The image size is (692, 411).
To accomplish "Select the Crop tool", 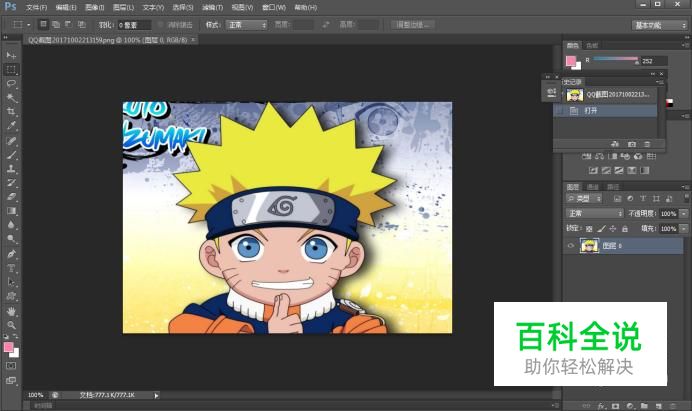I will click(11, 112).
